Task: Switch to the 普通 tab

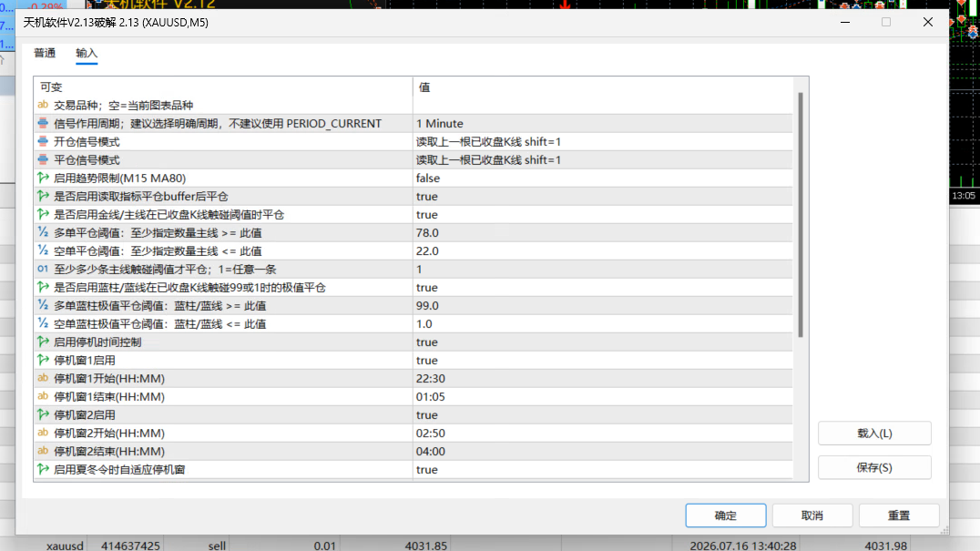Action: pyautogui.click(x=45, y=53)
